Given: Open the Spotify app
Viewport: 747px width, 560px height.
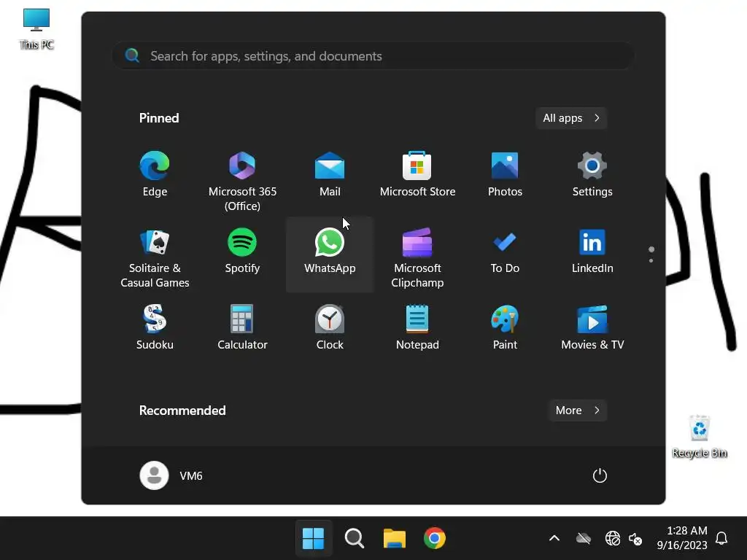Looking at the screenshot, I should 242,251.
